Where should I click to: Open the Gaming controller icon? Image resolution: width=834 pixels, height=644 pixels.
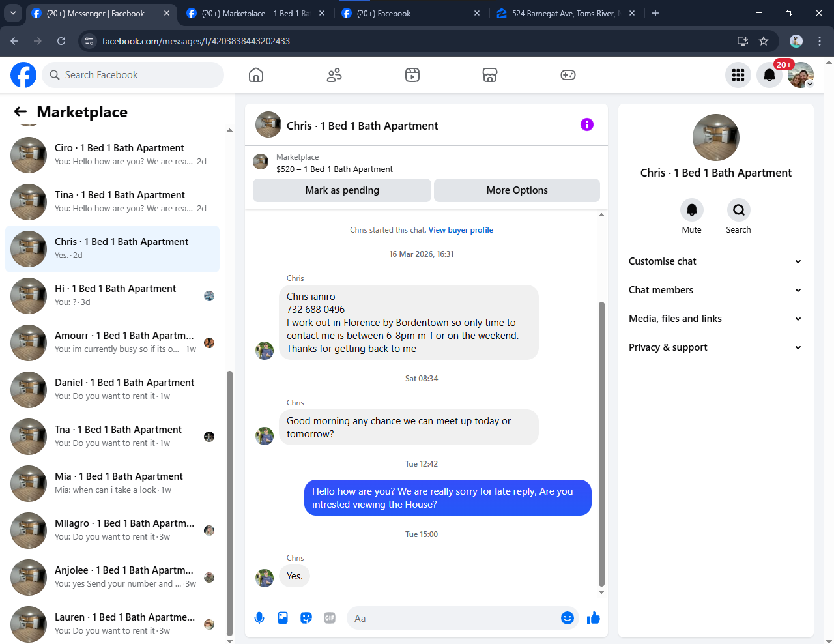click(568, 75)
